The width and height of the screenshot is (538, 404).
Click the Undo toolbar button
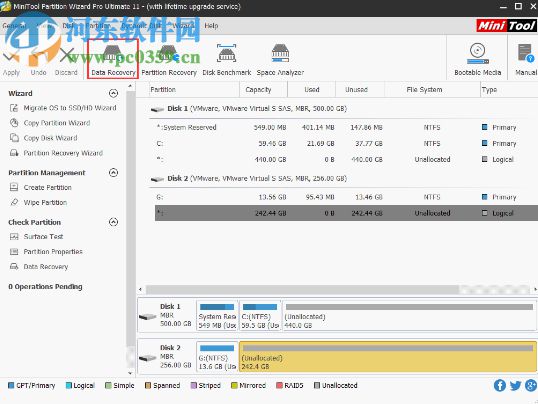coord(38,62)
